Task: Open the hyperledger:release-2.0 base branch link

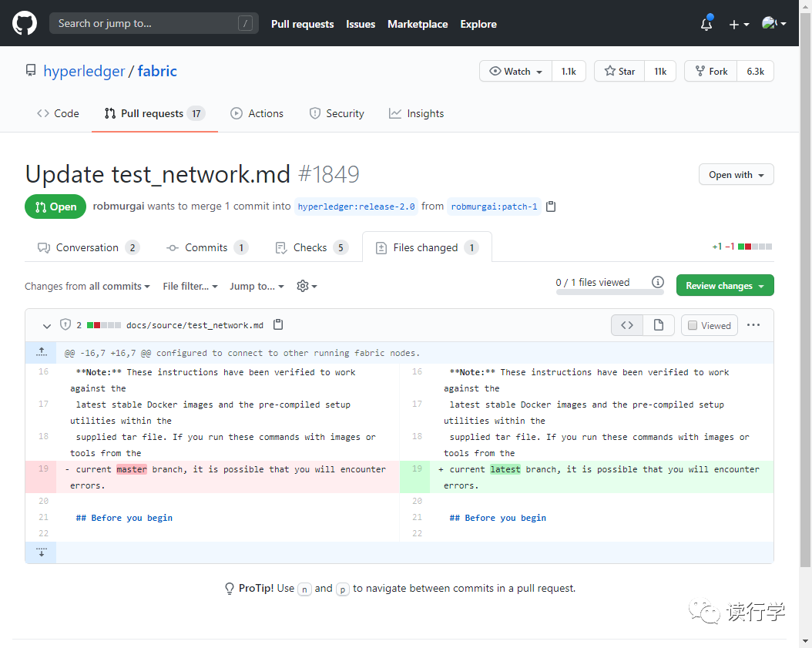Action: click(x=356, y=206)
